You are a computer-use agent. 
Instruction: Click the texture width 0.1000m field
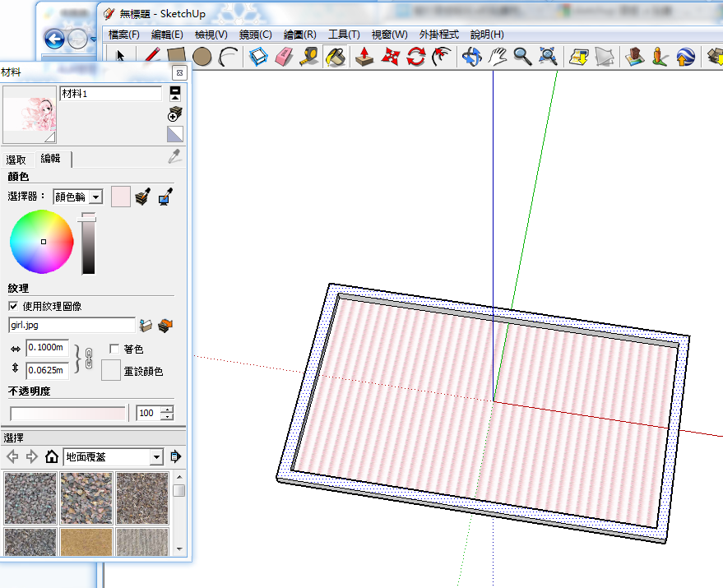point(48,347)
